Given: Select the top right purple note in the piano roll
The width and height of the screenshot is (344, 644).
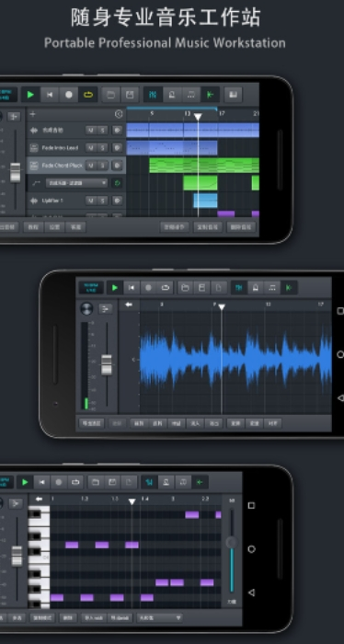Looking at the screenshot, I should [x=218, y=514].
